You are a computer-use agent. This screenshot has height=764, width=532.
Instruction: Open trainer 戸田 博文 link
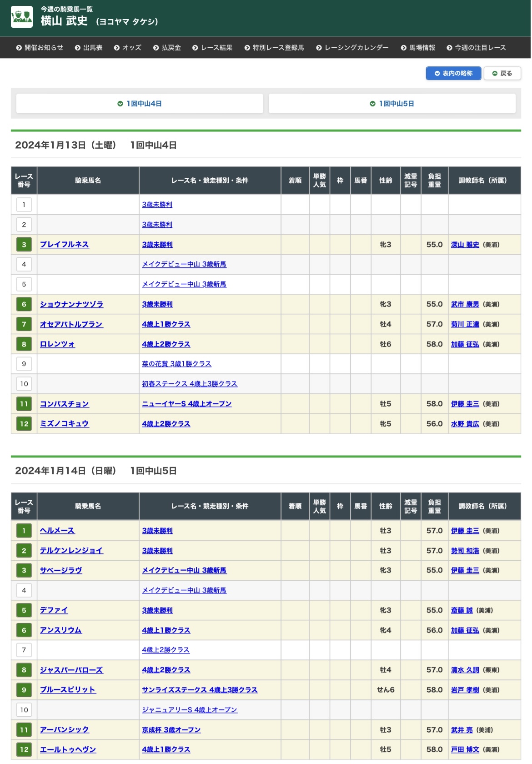[465, 749]
